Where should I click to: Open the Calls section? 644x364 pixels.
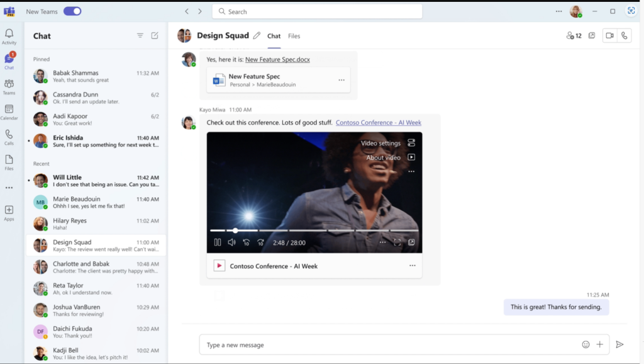(x=9, y=137)
